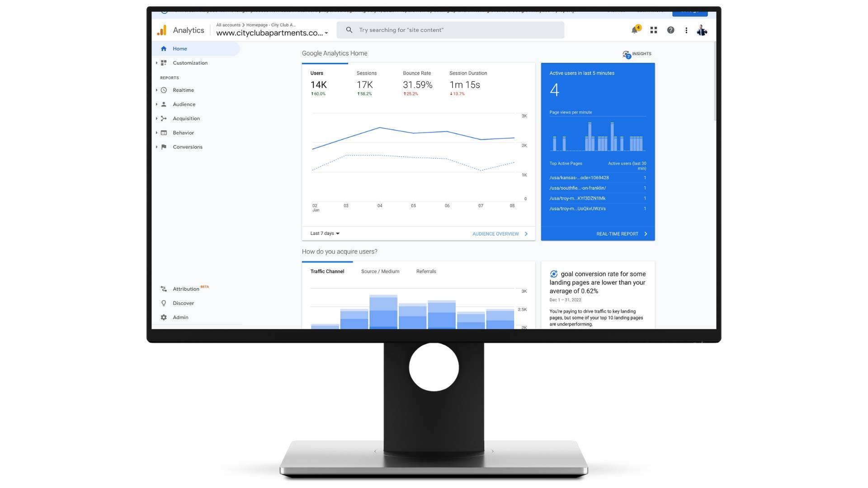868x488 pixels.
Task: Open the notifications bell icon
Action: point(635,30)
